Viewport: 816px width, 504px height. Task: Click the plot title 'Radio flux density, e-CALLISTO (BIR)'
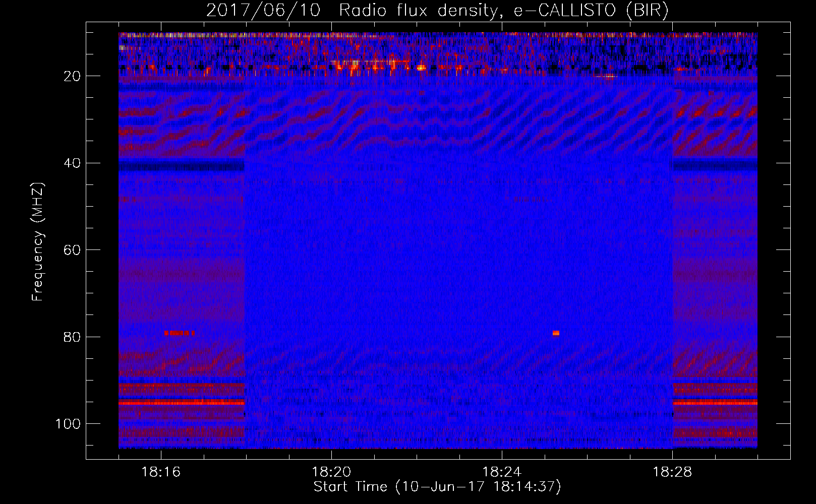[503, 11]
